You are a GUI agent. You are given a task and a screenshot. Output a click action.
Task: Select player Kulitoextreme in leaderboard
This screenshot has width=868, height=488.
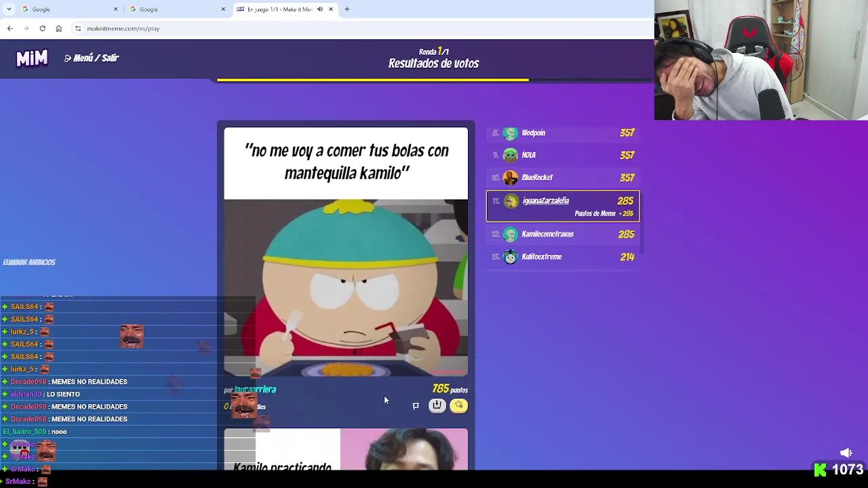pyautogui.click(x=563, y=257)
